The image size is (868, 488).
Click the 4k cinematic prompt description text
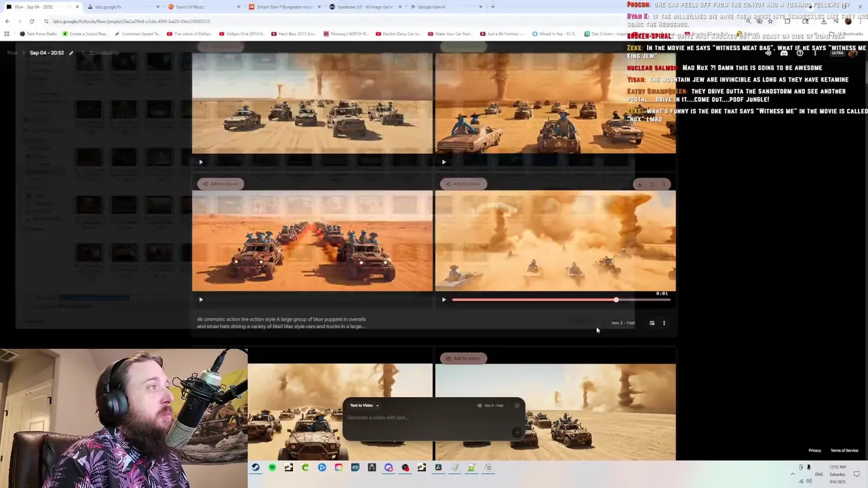pos(281,323)
